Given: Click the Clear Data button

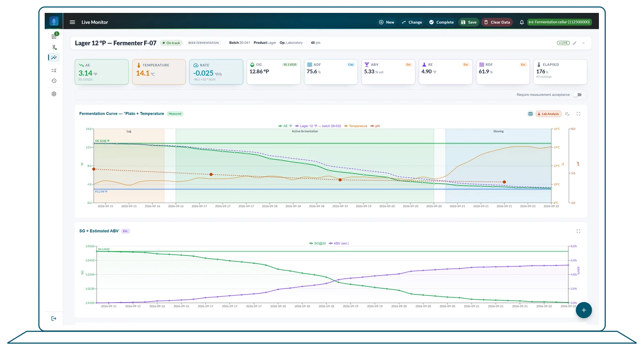Looking at the screenshot, I should coord(497,22).
